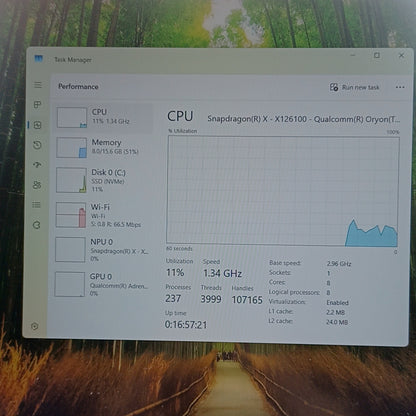Select the Disk 0 (C:) entry
The width and height of the screenshot is (416, 416).
tap(102, 180)
